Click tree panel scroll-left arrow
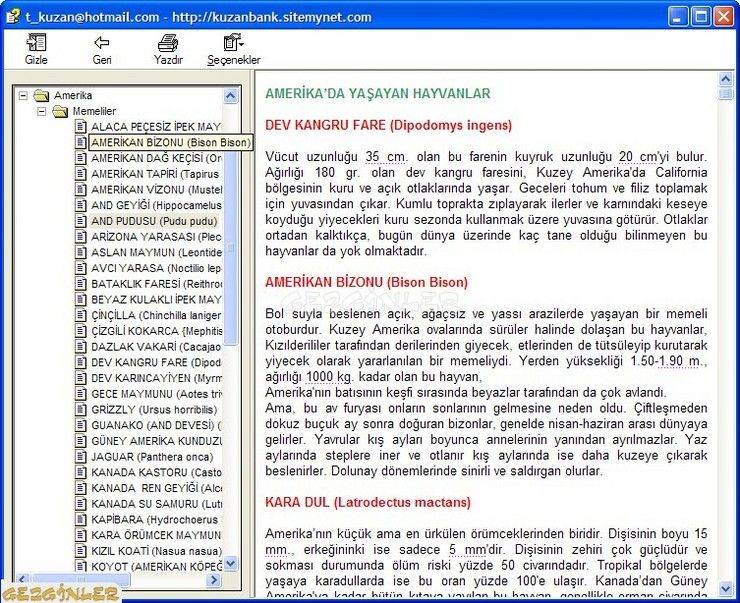This screenshot has height=603, width=740. tap(23, 579)
